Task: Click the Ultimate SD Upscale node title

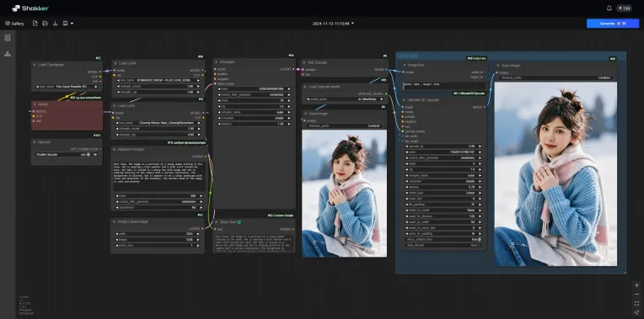Action: (423, 100)
